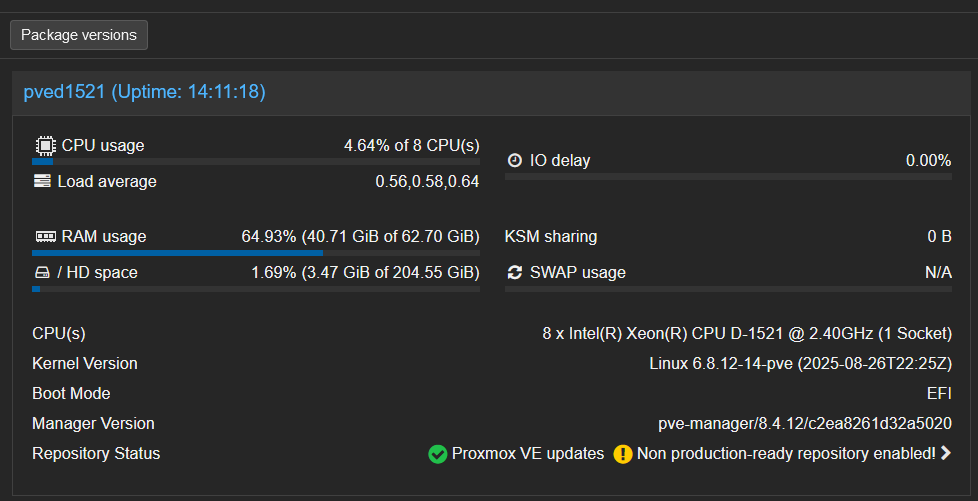Image resolution: width=978 pixels, height=501 pixels.
Task: Click the RAM usage progress bar
Action: [x=256, y=253]
